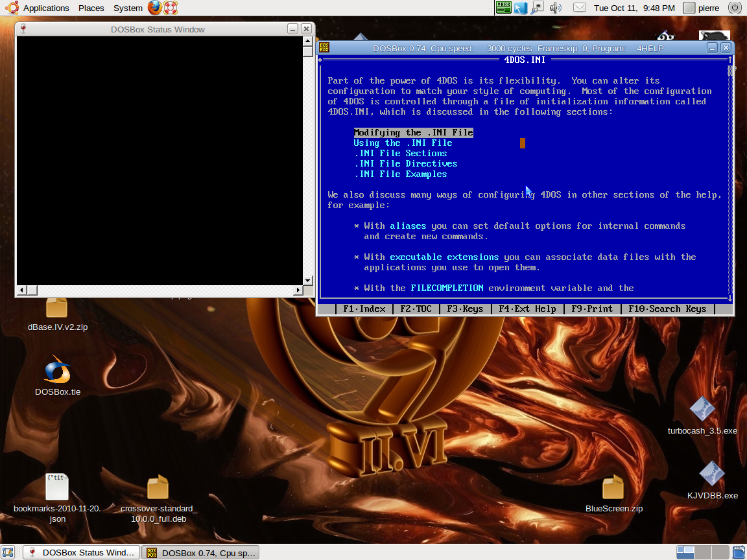Click the 4HELP scroll-up arrow at top right
The image size is (747, 560).
tap(730, 60)
